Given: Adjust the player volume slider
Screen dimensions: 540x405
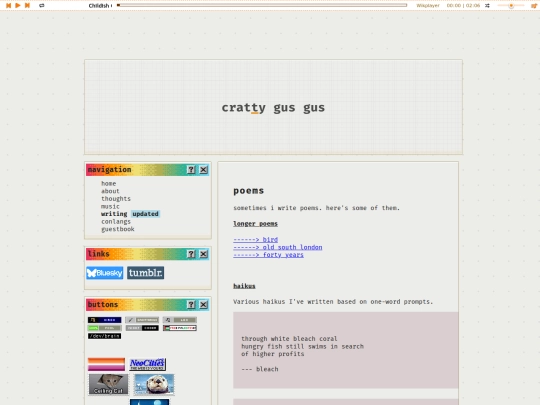Looking at the screenshot, I should [511, 6].
